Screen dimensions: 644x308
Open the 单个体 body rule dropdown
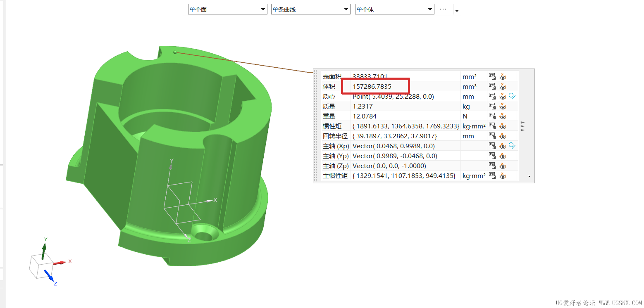[x=395, y=9]
